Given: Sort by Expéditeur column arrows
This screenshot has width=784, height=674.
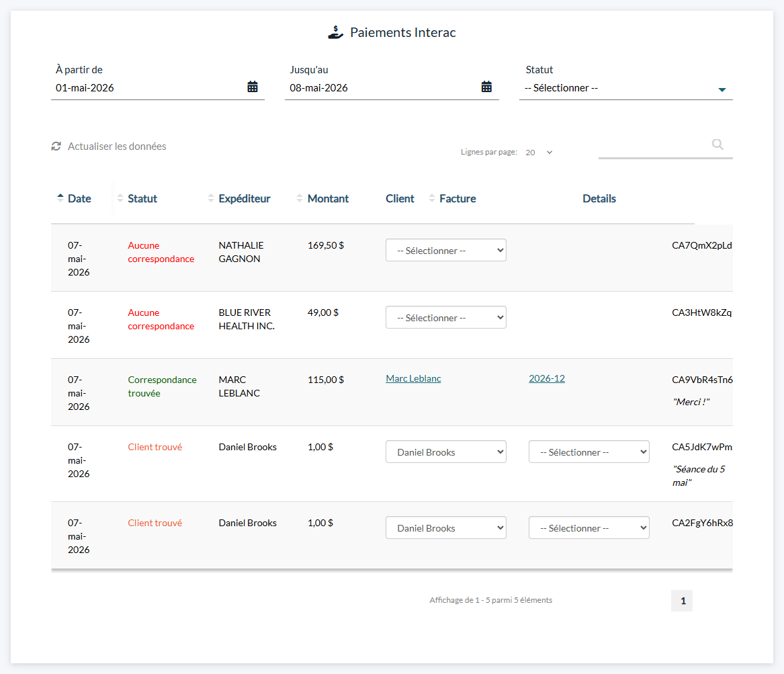Looking at the screenshot, I should 210,198.
